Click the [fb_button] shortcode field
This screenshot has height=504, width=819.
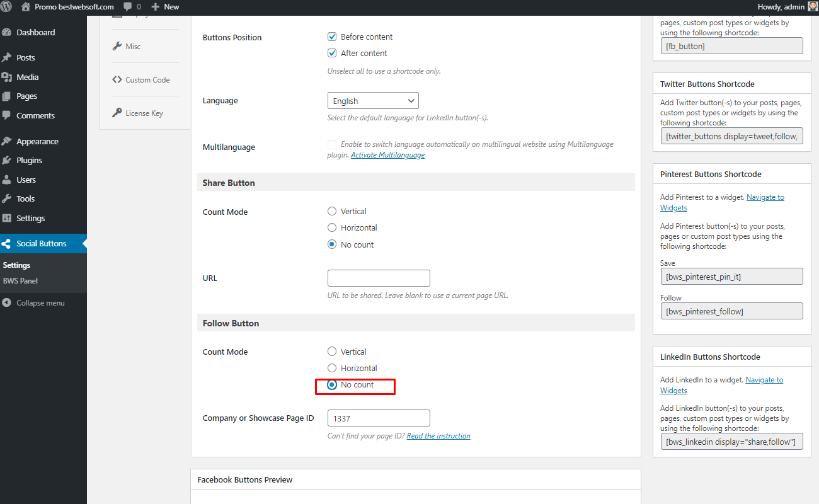click(x=731, y=46)
